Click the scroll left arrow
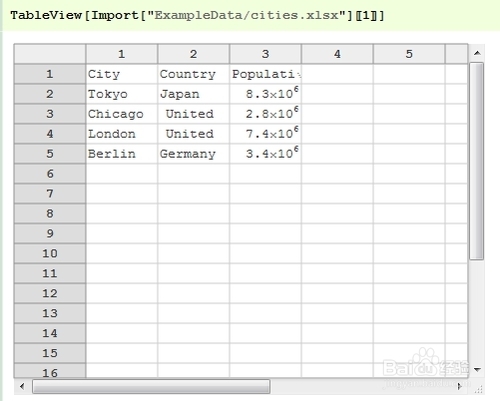500x401 pixels. click(22, 386)
